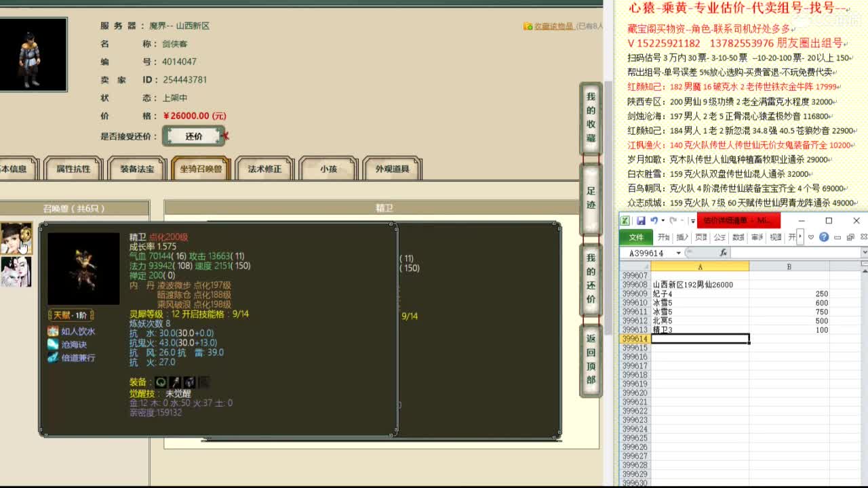Open the Excel 插入 ribbon tab
Image resolution: width=868 pixels, height=488 pixels.
coord(682,237)
